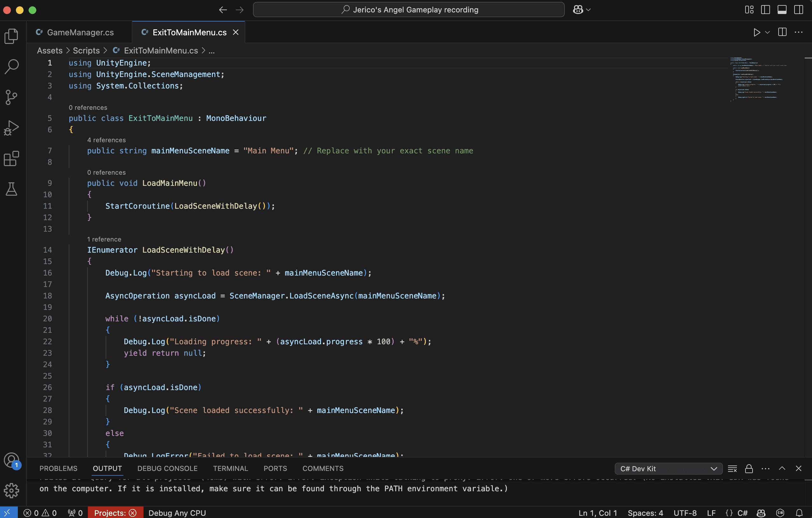Screen dimensions: 812x518
Task: Open the Accounts menu with badge
Action: 11,460
